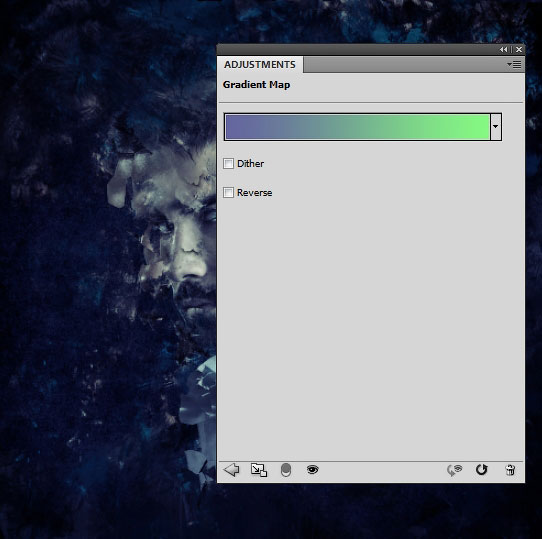
Task: Reset adjustment to defaults icon
Action: tap(482, 470)
